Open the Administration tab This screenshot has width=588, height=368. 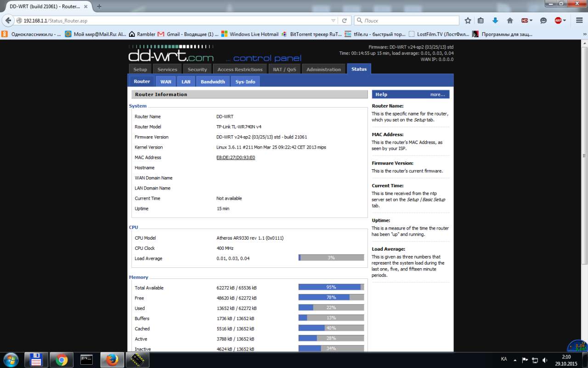click(x=323, y=69)
